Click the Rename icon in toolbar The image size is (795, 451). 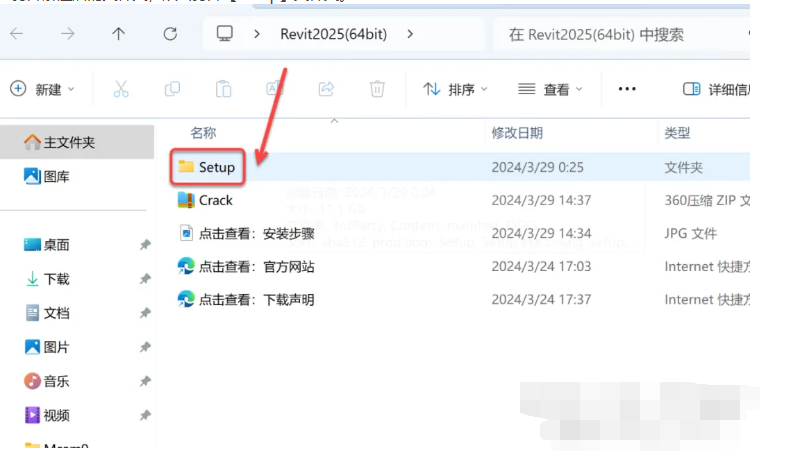coord(274,89)
